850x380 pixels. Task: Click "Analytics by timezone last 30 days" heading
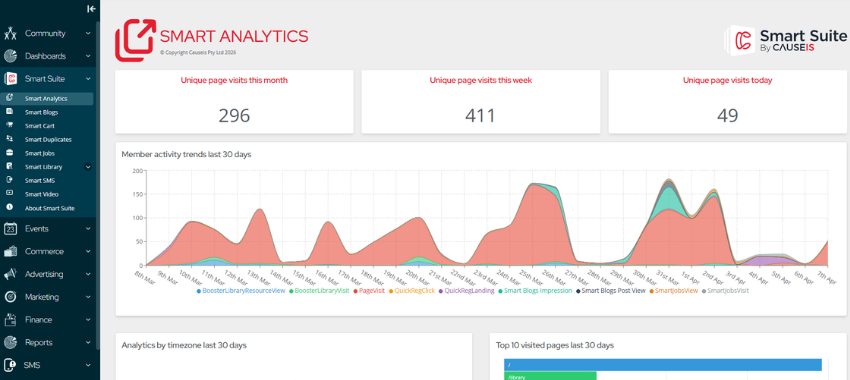click(x=184, y=345)
